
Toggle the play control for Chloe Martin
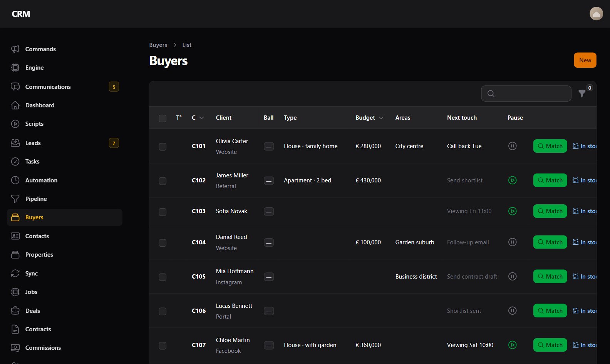pyautogui.click(x=512, y=345)
